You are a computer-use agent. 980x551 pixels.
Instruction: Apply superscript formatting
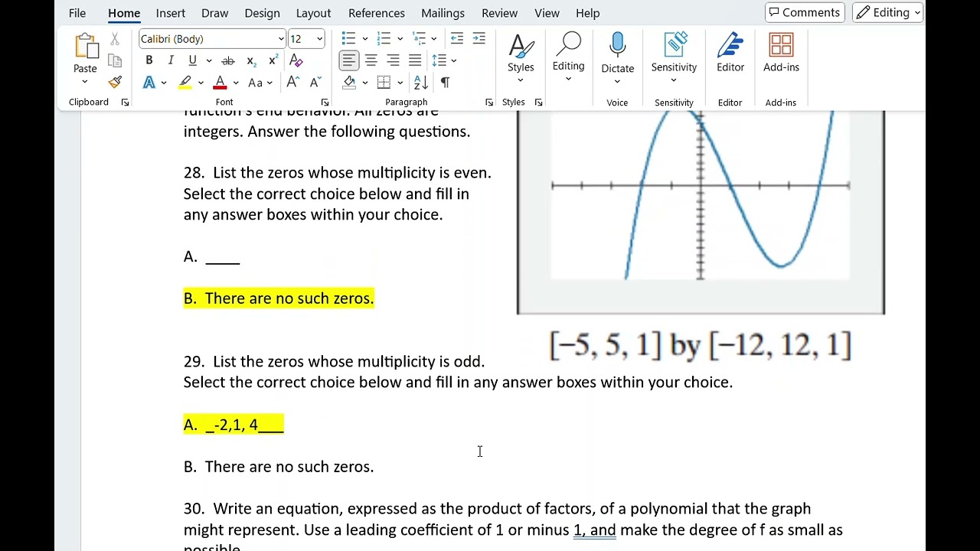pos(273,60)
